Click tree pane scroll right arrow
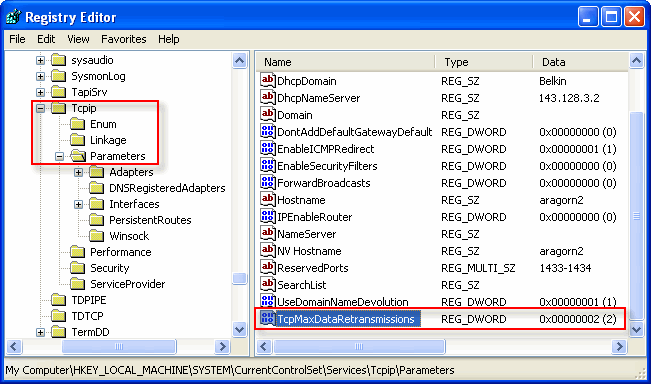This screenshot has width=651, height=384. pyautogui.click(x=222, y=346)
